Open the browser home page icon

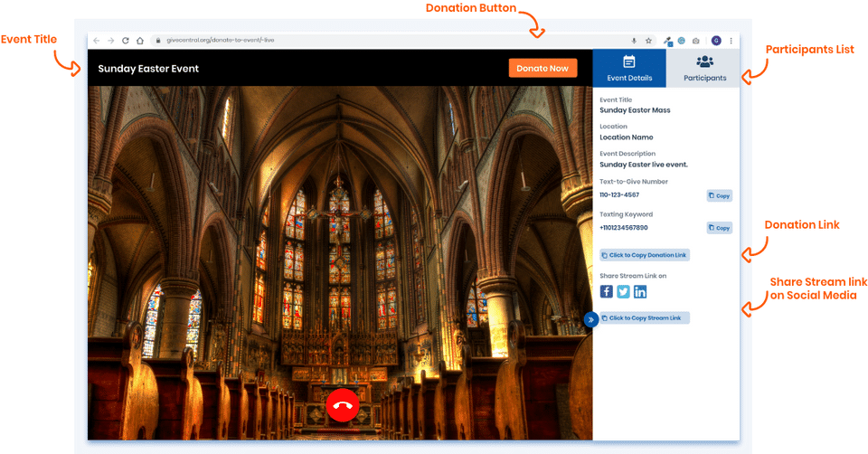tap(140, 41)
